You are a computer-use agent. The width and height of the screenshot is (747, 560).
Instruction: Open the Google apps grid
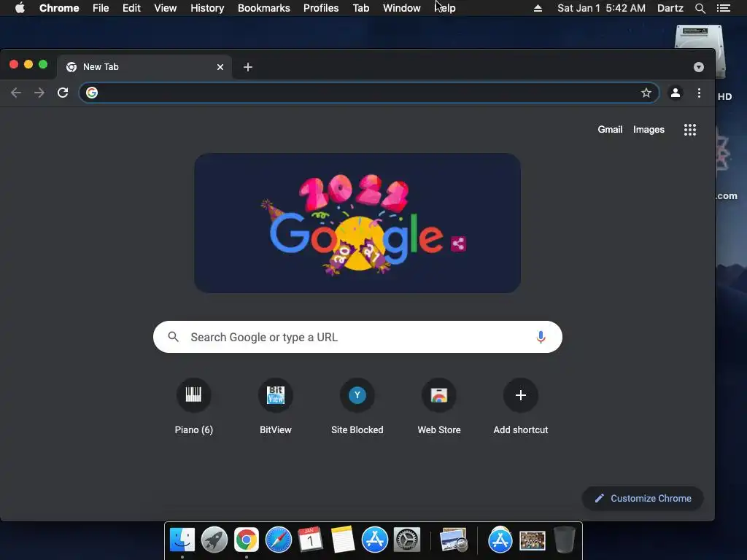[x=690, y=130]
